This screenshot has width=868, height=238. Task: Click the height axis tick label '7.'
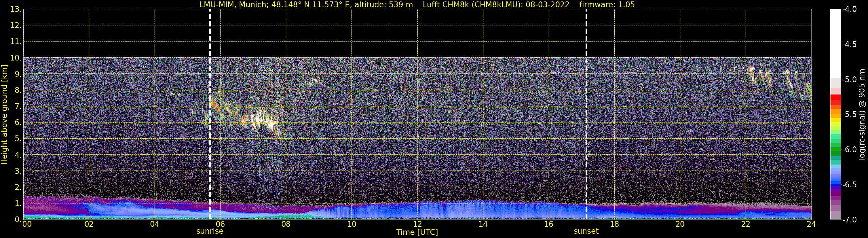[18, 107]
